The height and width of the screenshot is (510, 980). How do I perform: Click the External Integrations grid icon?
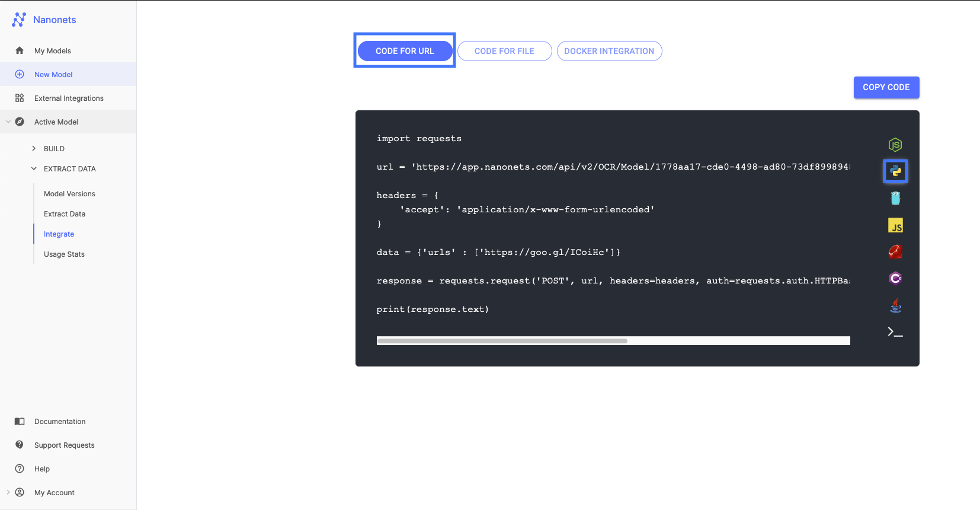[x=20, y=98]
